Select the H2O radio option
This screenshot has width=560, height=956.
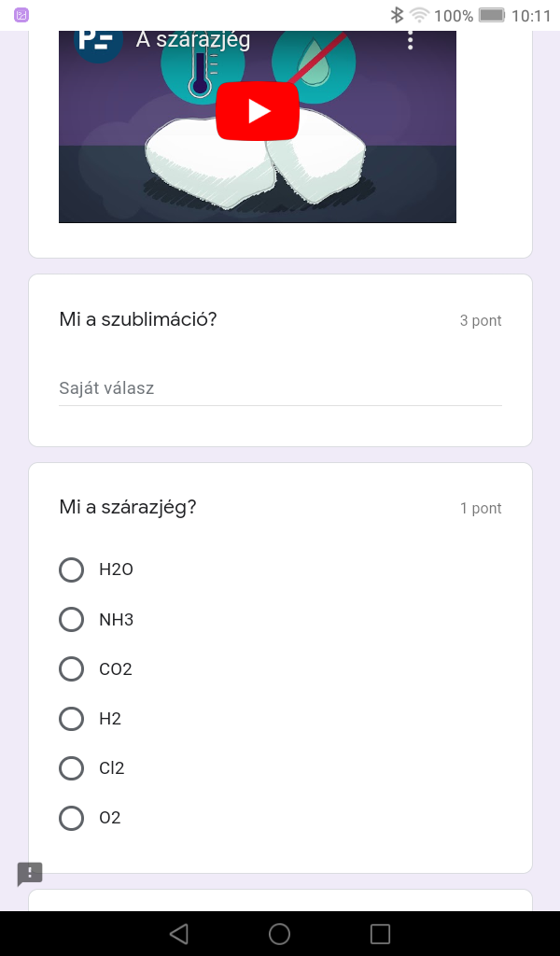click(72, 569)
